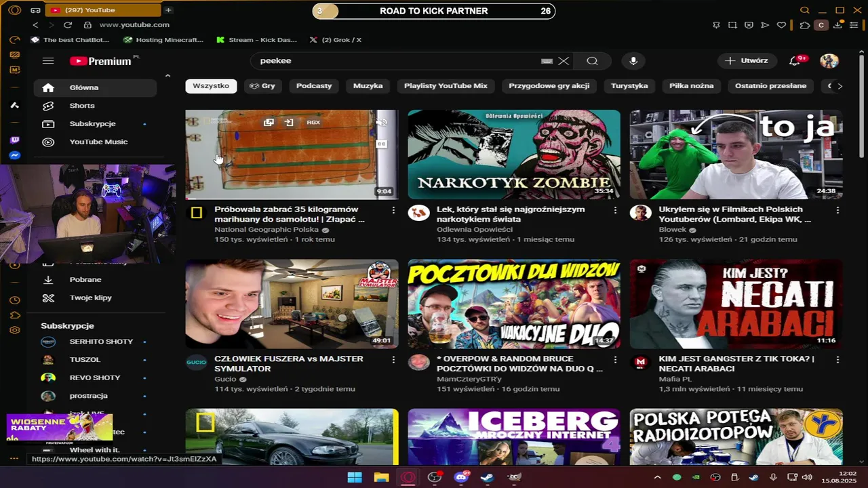This screenshot has width=868, height=488.
Task: Open the on-screen keyboard in search box
Action: pos(547,61)
